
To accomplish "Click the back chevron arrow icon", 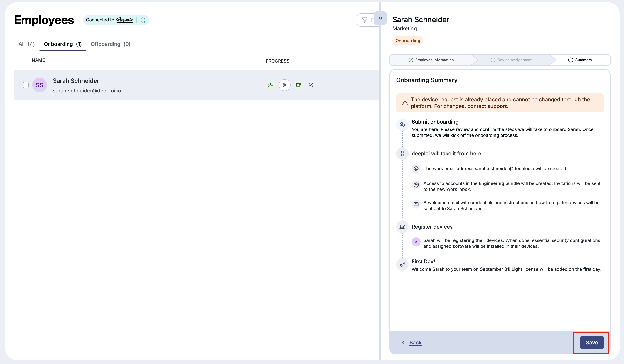I will pos(404,343).
